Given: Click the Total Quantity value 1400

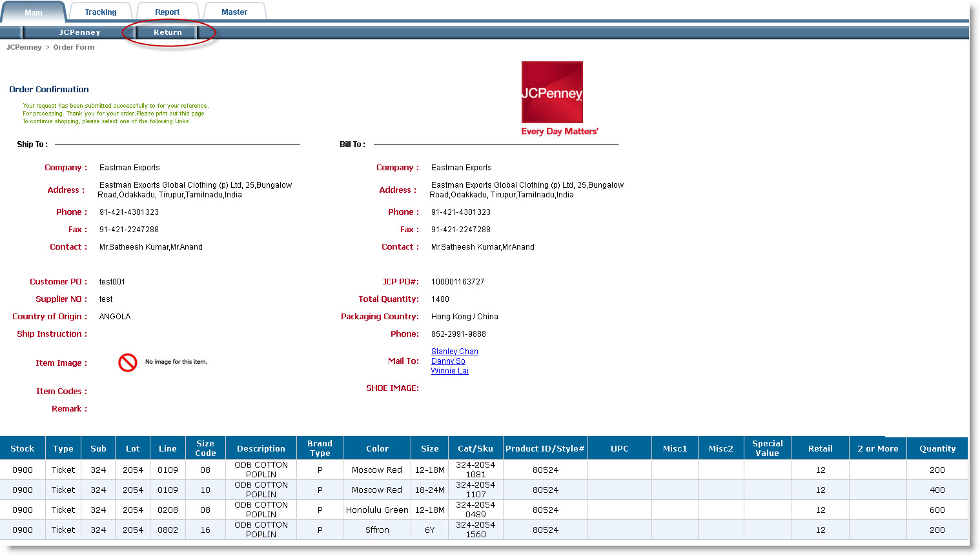Looking at the screenshot, I should [440, 299].
